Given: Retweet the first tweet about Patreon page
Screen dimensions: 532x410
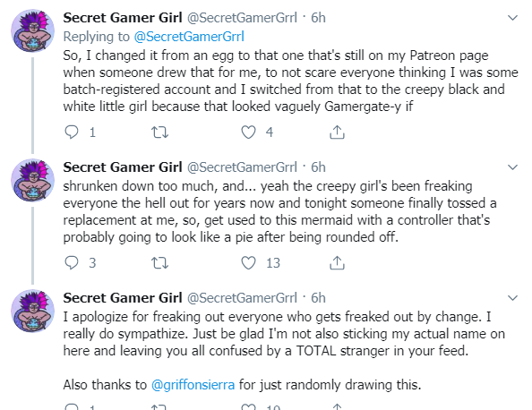Looking at the screenshot, I should tap(159, 132).
